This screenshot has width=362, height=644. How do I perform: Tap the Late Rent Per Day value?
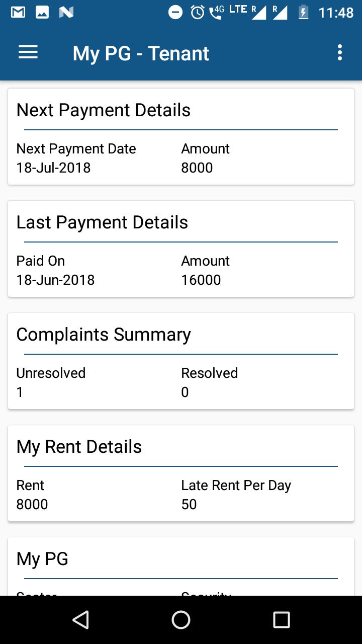(189, 505)
